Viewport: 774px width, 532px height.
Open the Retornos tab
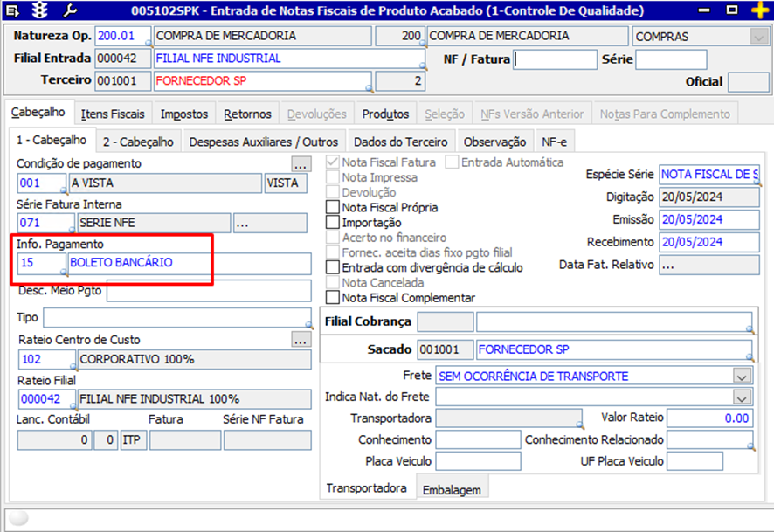tap(247, 114)
